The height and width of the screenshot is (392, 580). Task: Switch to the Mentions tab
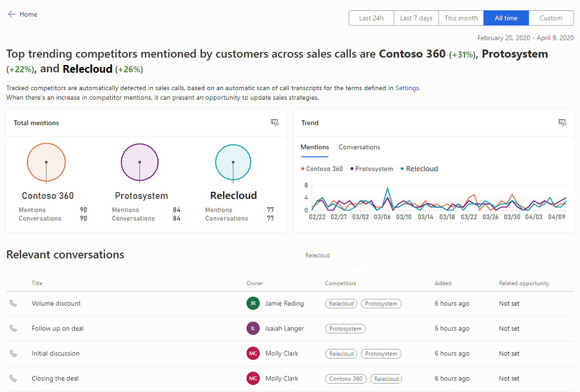[314, 147]
